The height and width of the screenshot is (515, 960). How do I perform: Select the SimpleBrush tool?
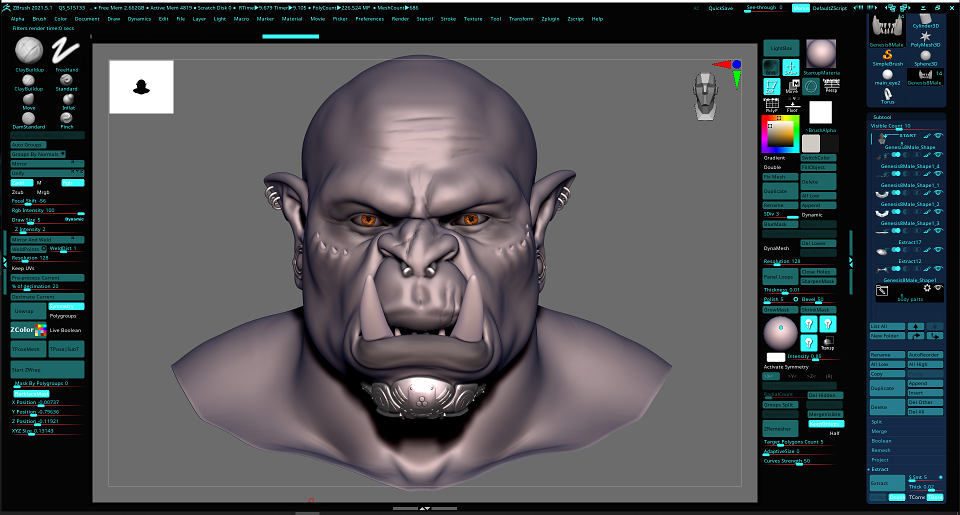click(x=887, y=56)
